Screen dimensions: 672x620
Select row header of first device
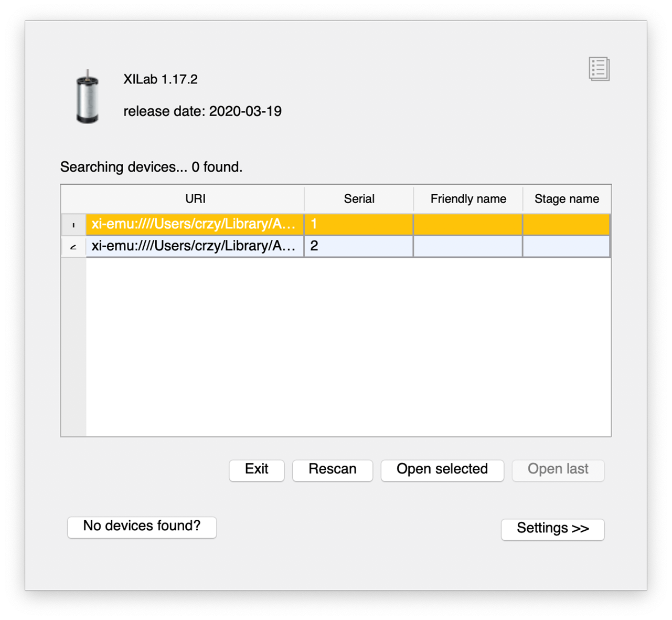coord(74,225)
